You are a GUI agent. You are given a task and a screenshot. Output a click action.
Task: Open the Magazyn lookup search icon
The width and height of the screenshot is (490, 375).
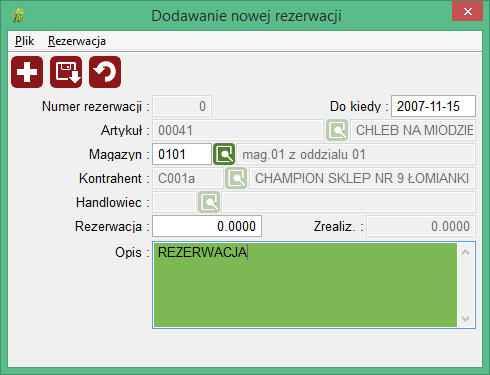pos(224,154)
